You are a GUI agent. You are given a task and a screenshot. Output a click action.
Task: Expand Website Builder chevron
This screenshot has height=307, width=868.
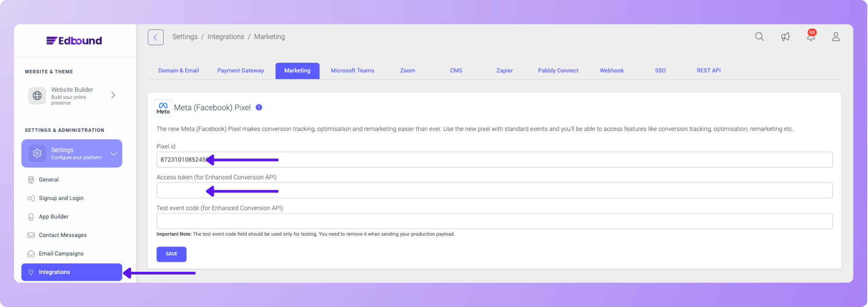[113, 95]
